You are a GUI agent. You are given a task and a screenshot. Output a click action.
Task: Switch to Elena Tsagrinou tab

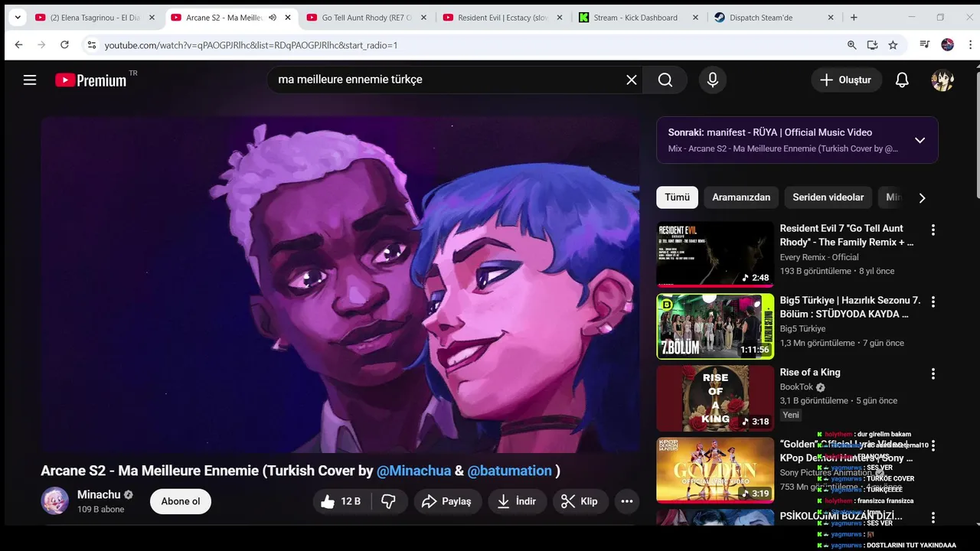point(95,18)
